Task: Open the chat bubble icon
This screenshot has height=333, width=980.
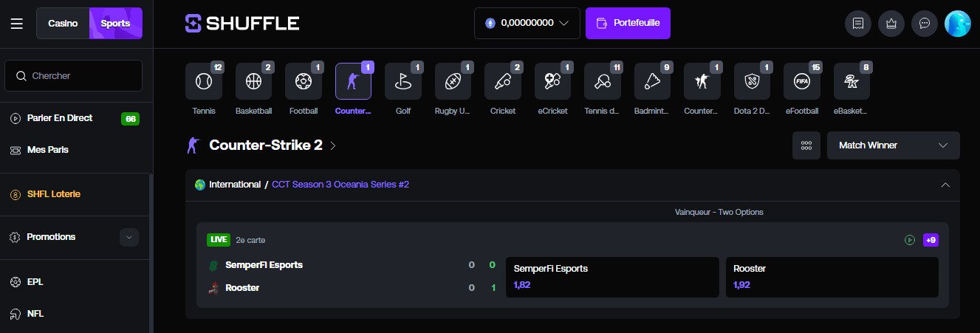Action: coord(924,24)
